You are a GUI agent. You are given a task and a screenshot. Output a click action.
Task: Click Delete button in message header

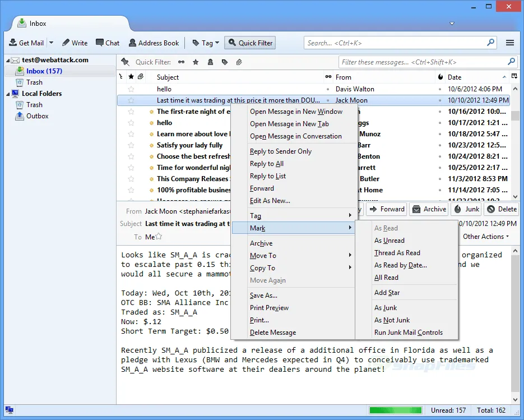click(x=501, y=209)
